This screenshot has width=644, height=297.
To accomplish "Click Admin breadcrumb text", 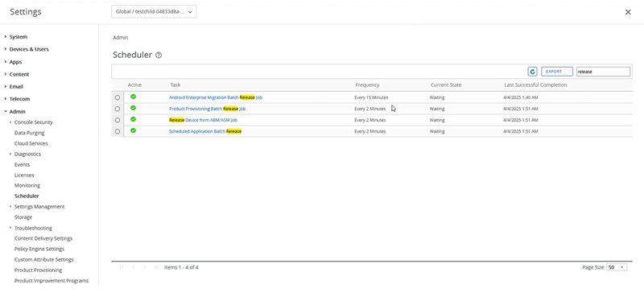I will pos(121,37).
